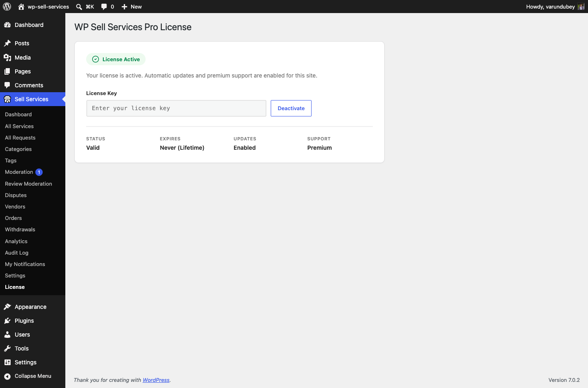Click the Appearance paintbrush icon

click(7, 307)
